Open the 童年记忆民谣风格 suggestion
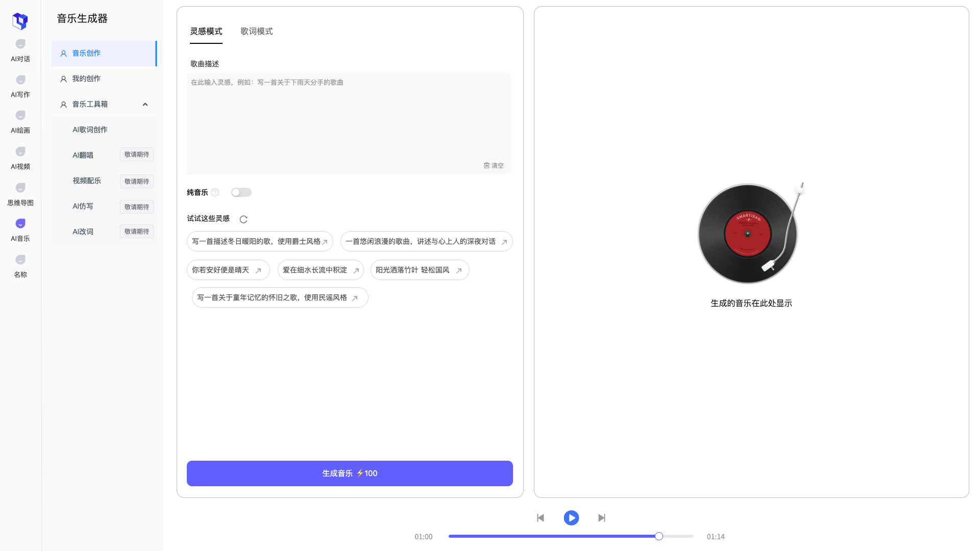 tap(279, 297)
